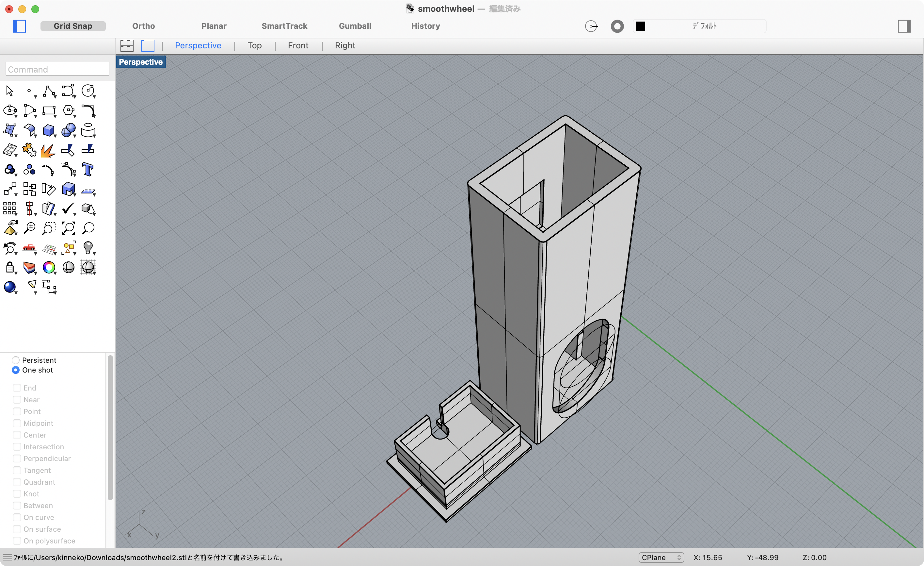Viewport: 924px width, 566px height.
Task: Pick the Boolean Union spheres tool
Action: pos(69,130)
